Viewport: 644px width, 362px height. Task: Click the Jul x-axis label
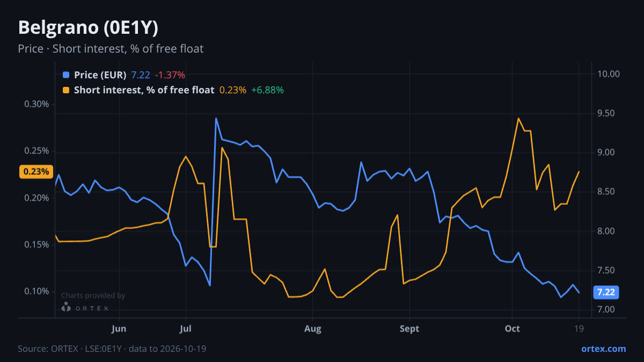(x=186, y=329)
